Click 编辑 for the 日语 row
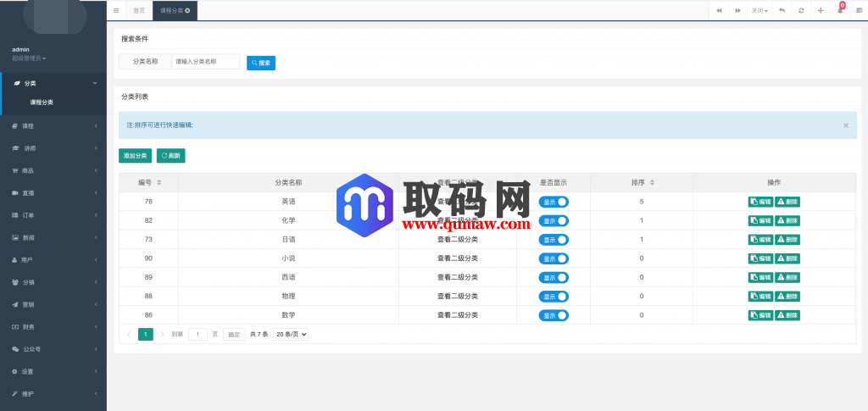The width and height of the screenshot is (868, 411). click(760, 240)
